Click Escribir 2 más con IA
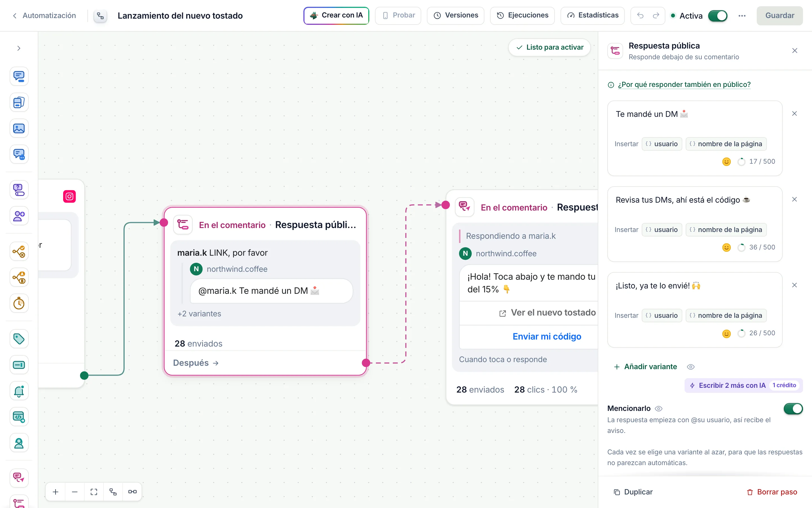The height and width of the screenshot is (508, 812). point(743,385)
